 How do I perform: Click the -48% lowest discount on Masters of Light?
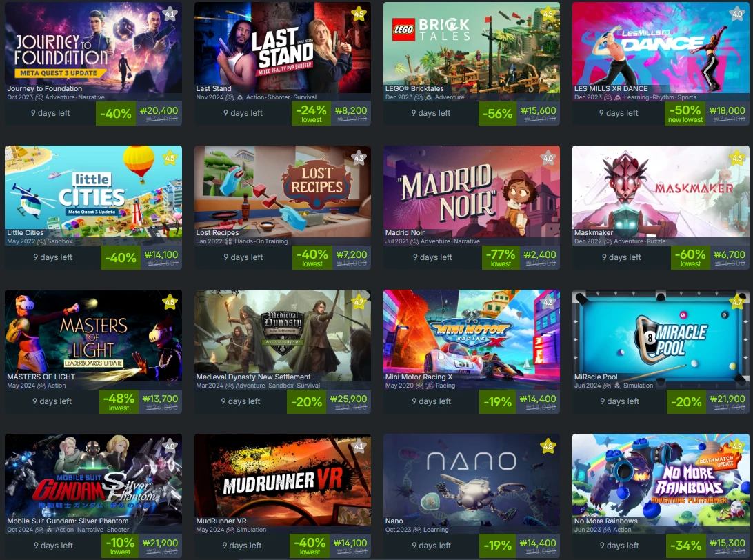click(119, 401)
